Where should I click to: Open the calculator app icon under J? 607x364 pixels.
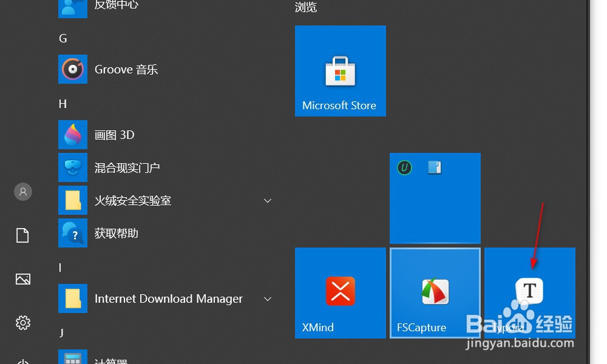73,357
